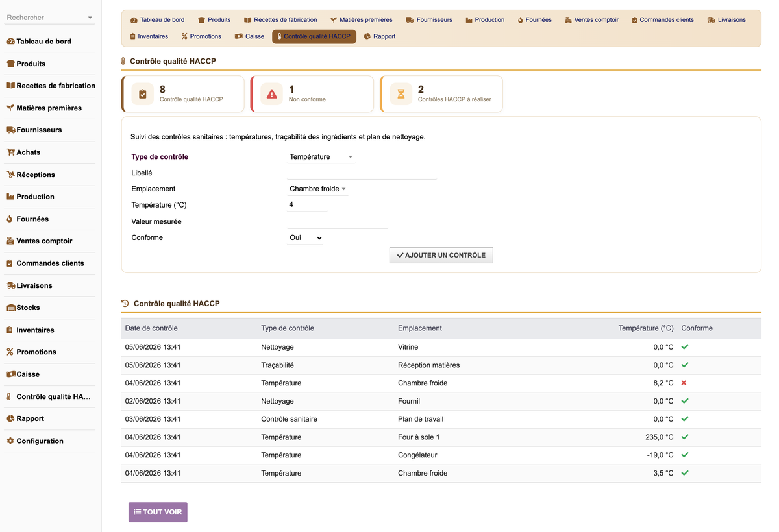This screenshot has height=532, width=779.
Task: Click the clipboard-check icon on the 8 contrôles card
Action: (x=143, y=94)
